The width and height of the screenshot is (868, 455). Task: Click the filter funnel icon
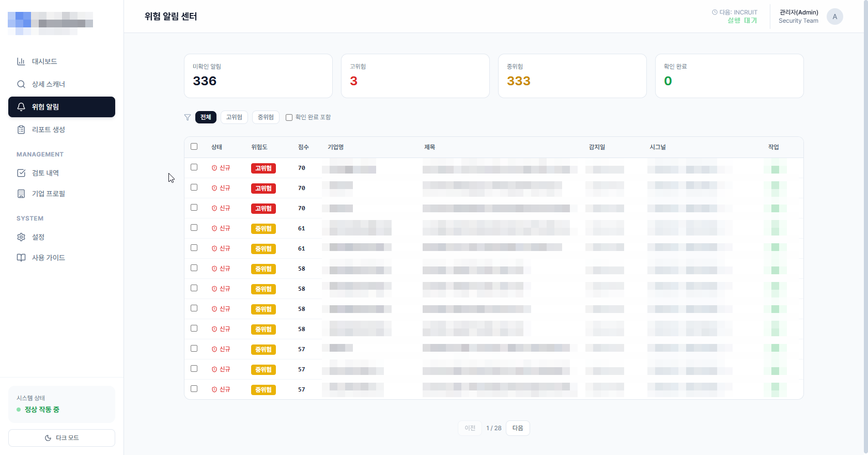188,117
